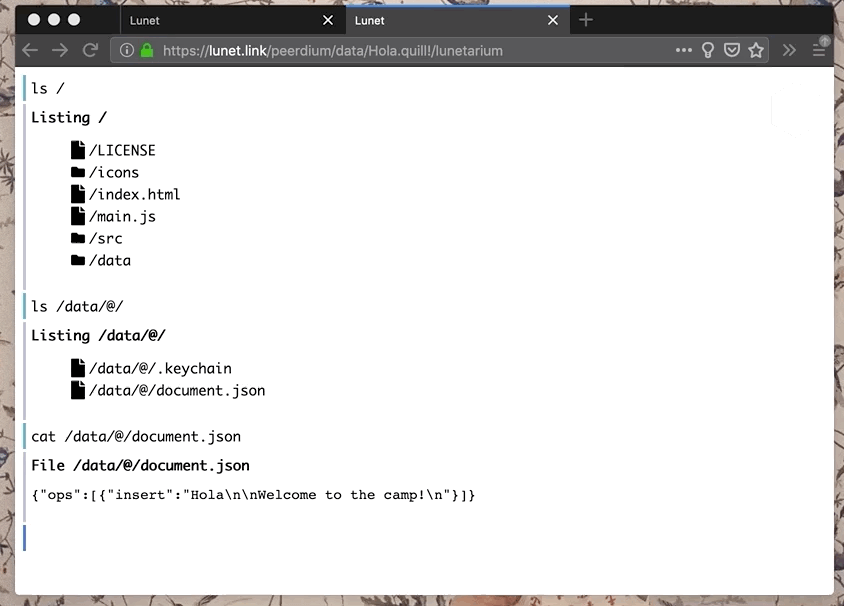This screenshot has height=606, width=844.
Task: Open the /data folder entry
Action: click(109, 261)
